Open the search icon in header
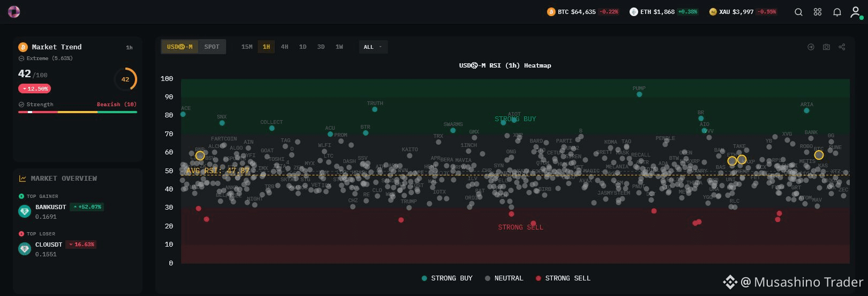This screenshot has width=868, height=296. 798,12
